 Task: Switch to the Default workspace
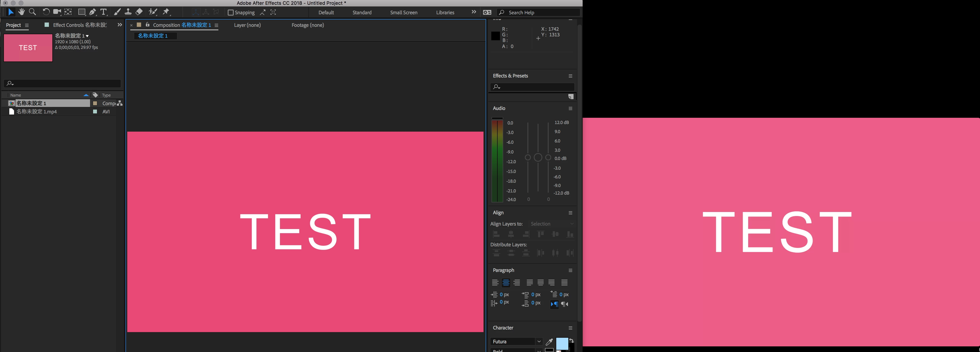coord(326,13)
